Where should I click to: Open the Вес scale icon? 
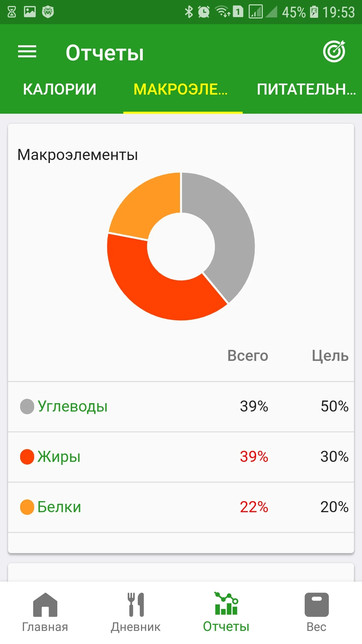click(316, 605)
